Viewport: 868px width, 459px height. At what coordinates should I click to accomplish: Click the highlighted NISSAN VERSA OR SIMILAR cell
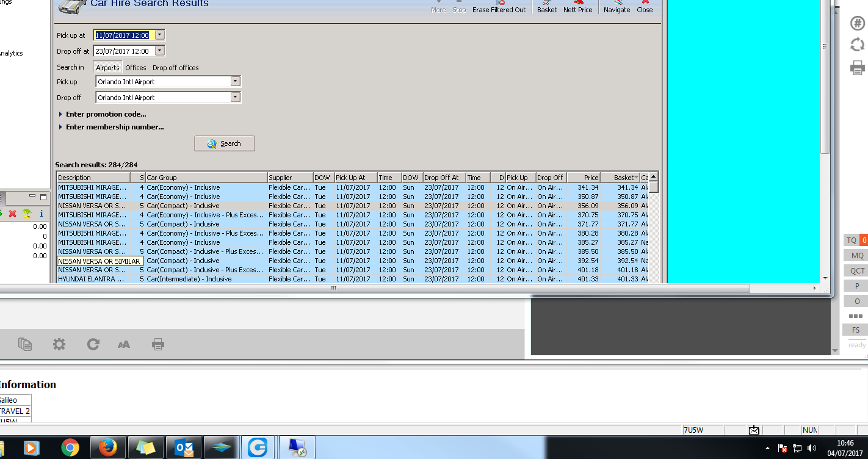(99, 261)
